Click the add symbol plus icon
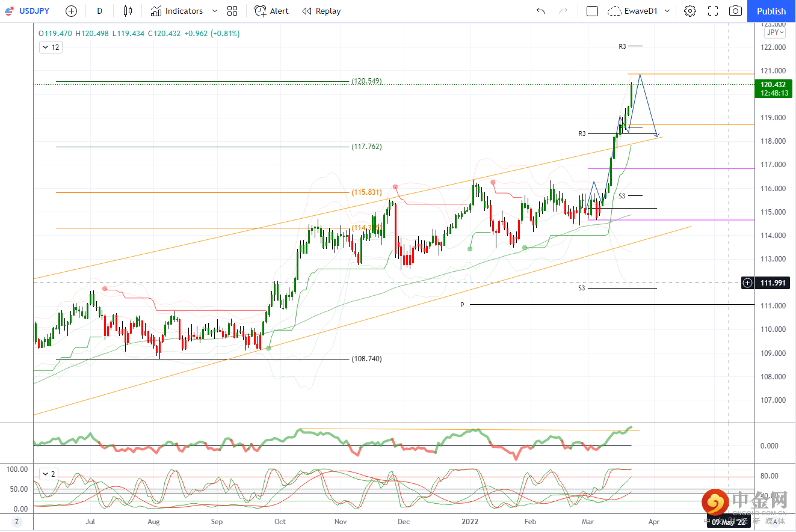The image size is (796, 532). (71, 11)
